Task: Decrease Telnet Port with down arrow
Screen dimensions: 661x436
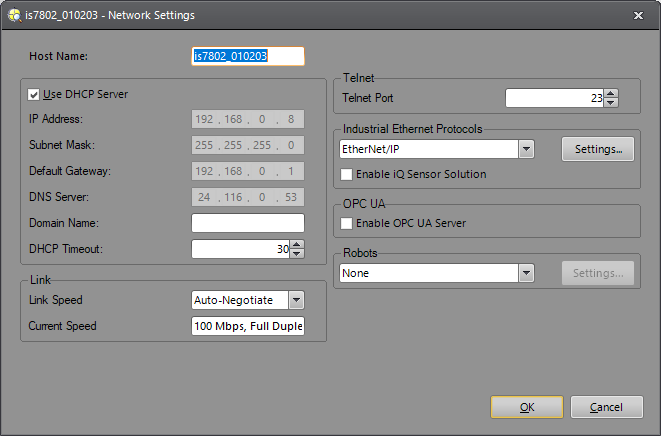Action: click(x=612, y=102)
